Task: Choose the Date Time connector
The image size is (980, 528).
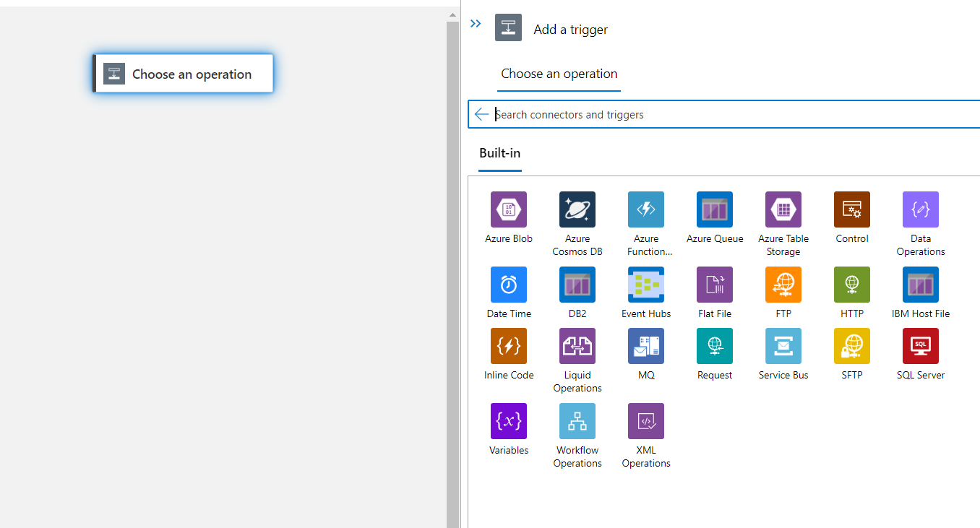Action: point(509,285)
